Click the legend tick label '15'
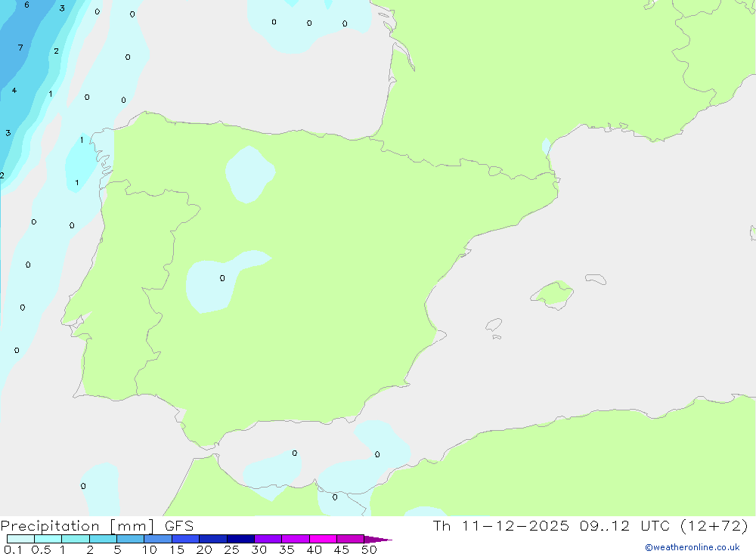This screenshot has width=756, height=554. [176, 549]
